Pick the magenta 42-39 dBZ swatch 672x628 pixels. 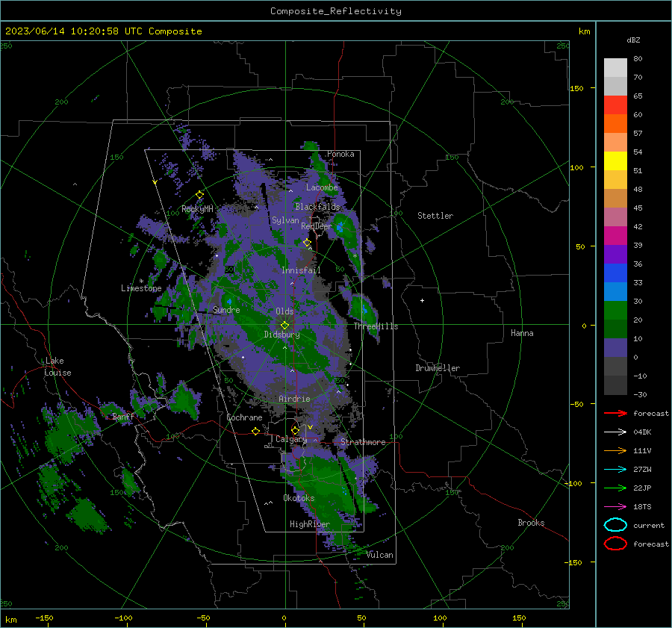(x=615, y=236)
